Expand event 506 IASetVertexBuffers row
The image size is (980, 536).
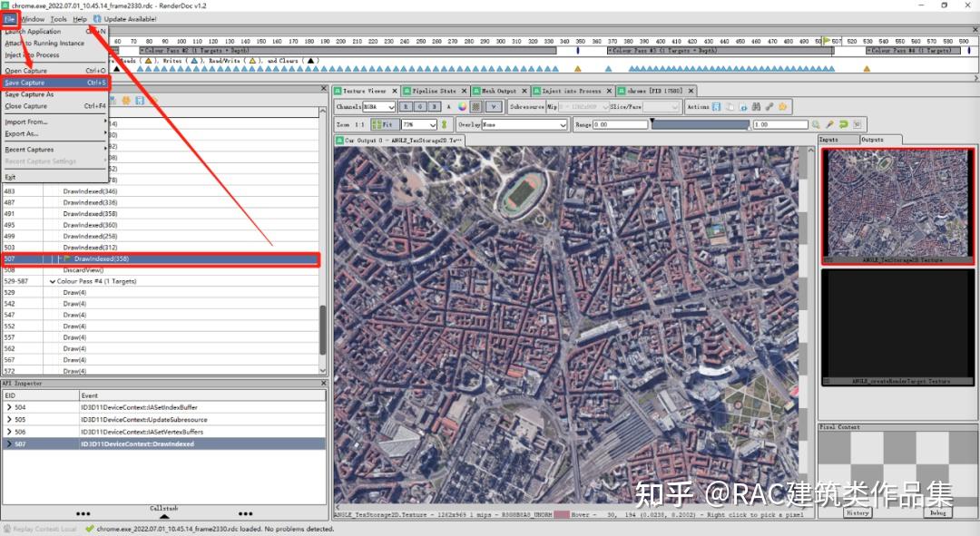[x=9, y=432]
